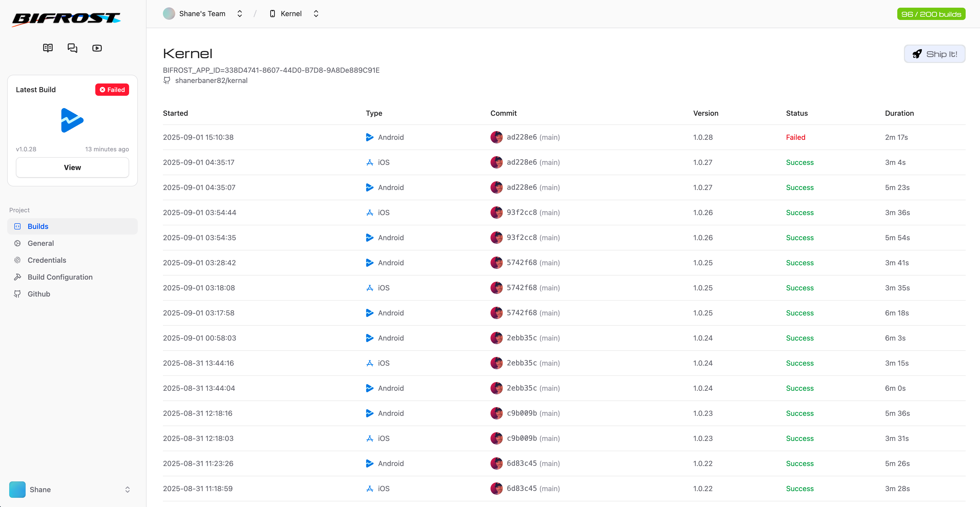Screen dimensions: 980x507
Task: Open the chat support icon
Action: 72,48
